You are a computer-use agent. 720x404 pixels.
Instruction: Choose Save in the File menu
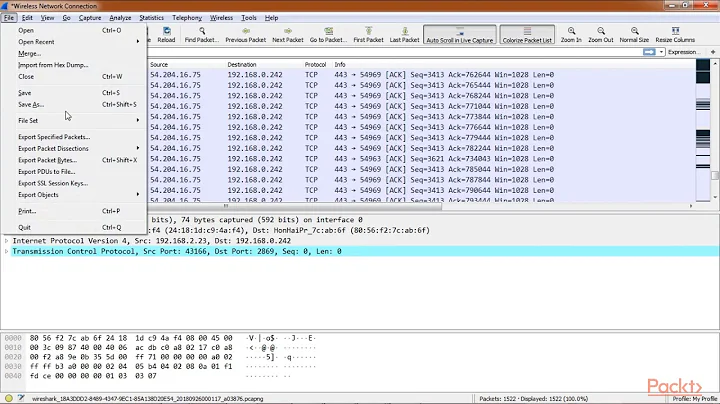(x=73, y=93)
